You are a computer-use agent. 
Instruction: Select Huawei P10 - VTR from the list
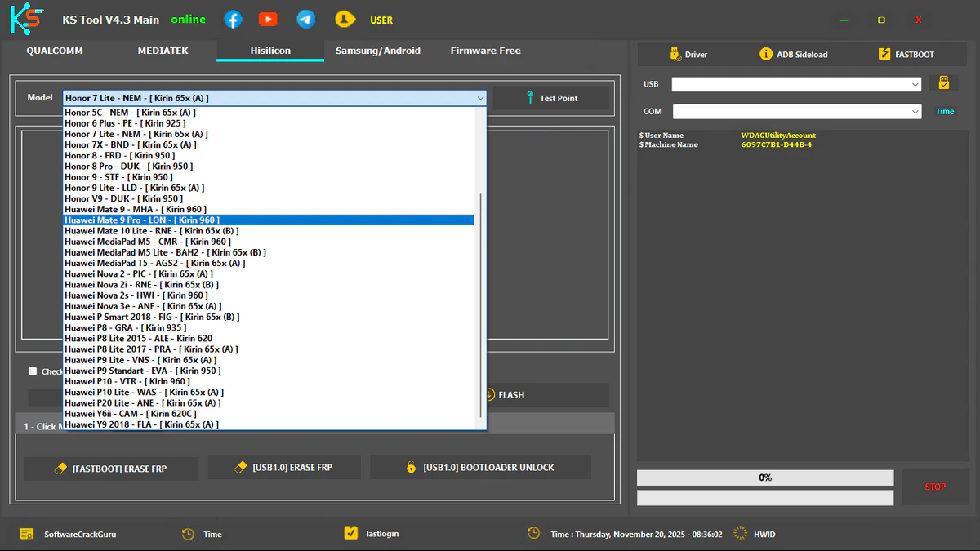pyautogui.click(x=127, y=381)
